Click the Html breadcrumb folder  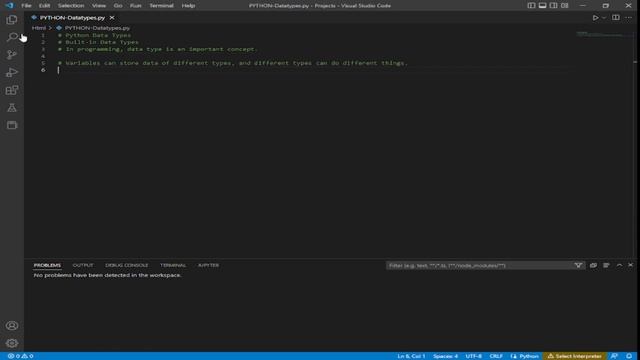tap(39, 28)
